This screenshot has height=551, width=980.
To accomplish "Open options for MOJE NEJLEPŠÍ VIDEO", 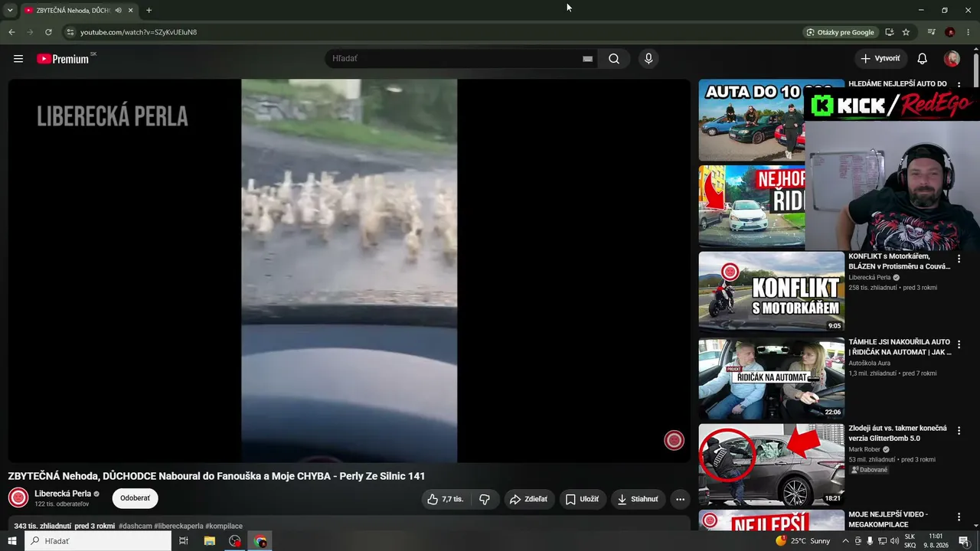I will coord(959,517).
